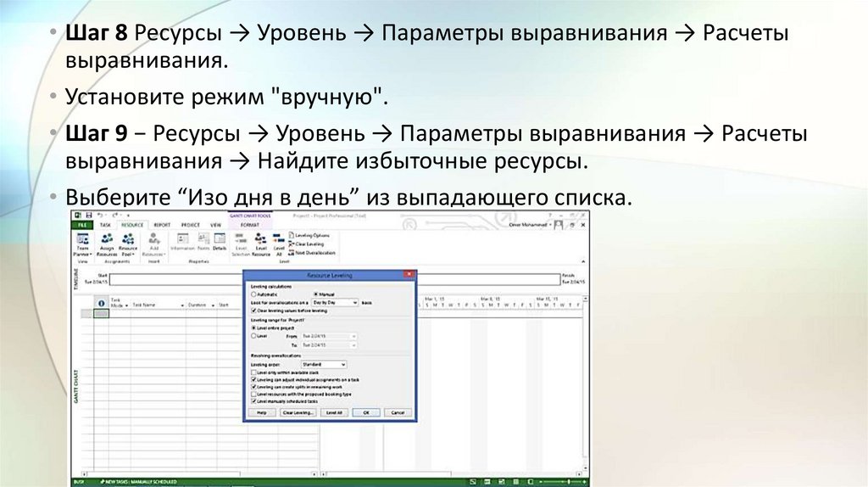Select the Automatic leveling radio button
This screenshot has width=868, height=487.
tap(254, 294)
